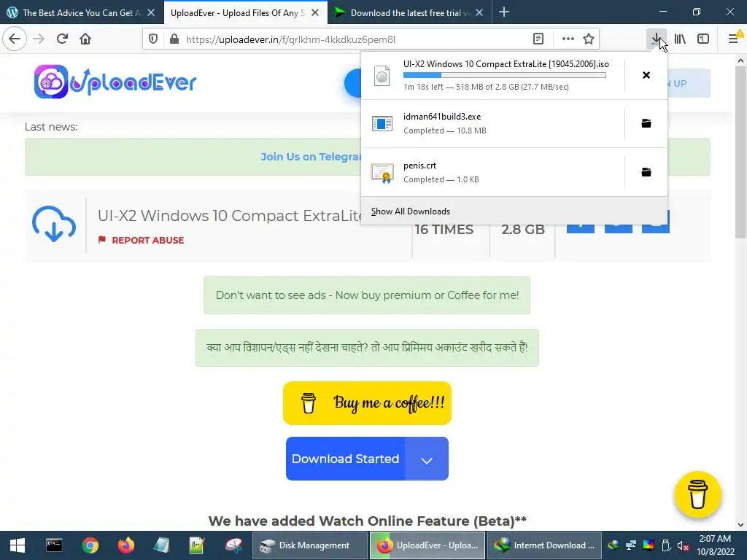Viewport: 747px width, 560px height.
Task: Open containing folder for idman641build3.exe
Action: coord(646,123)
